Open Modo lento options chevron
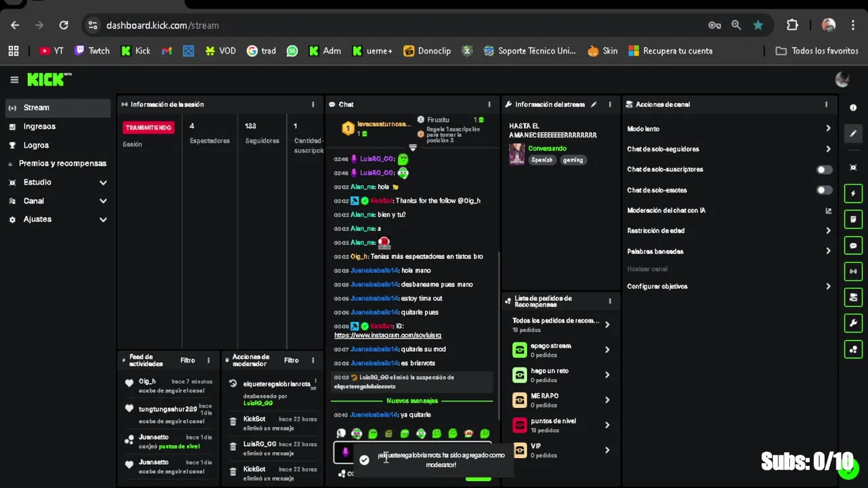 [x=828, y=129]
